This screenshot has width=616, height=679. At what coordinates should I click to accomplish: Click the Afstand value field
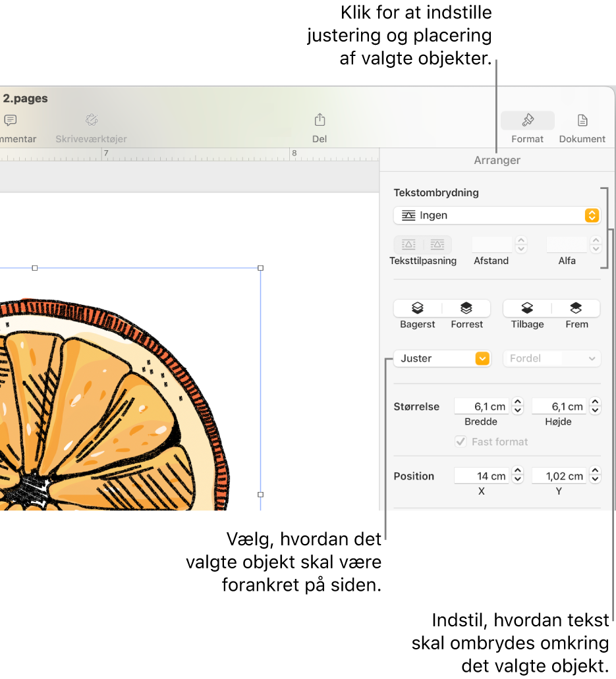click(x=492, y=245)
